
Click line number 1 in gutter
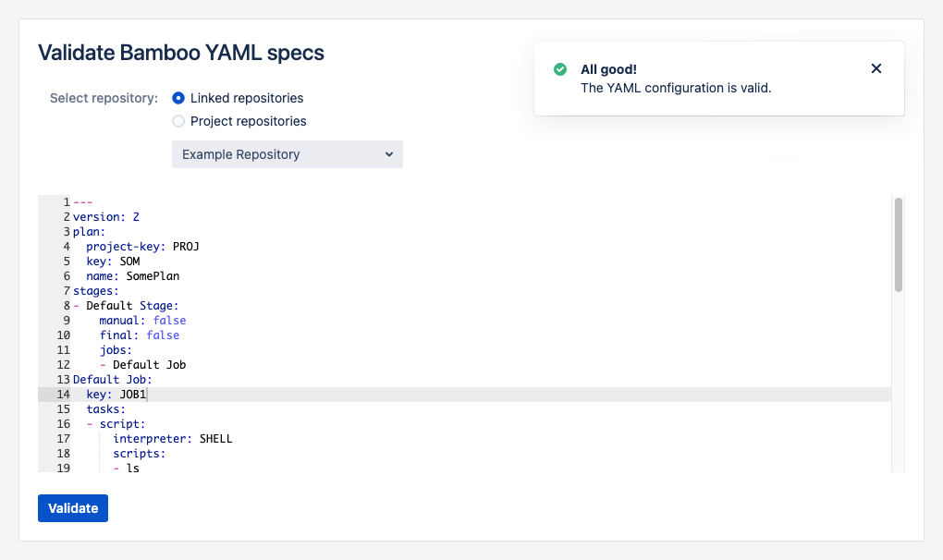coord(67,202)
